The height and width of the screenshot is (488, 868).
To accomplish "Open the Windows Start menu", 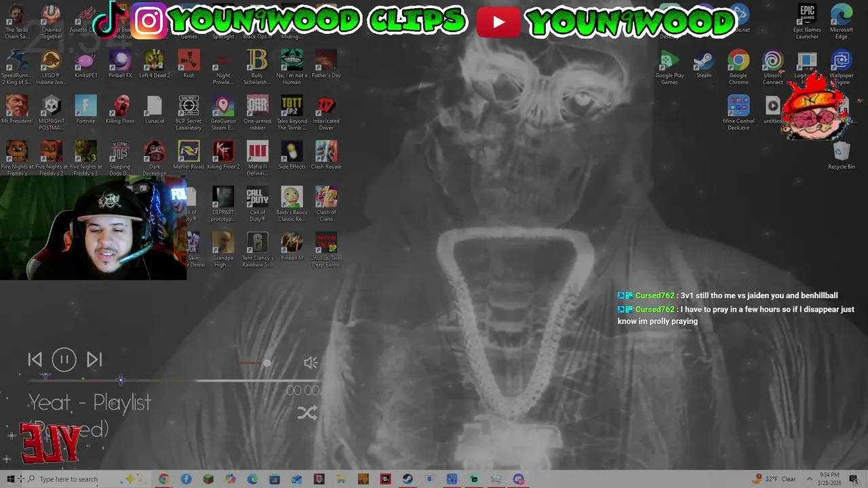I will pyautogui.click(x=10, y=479).
